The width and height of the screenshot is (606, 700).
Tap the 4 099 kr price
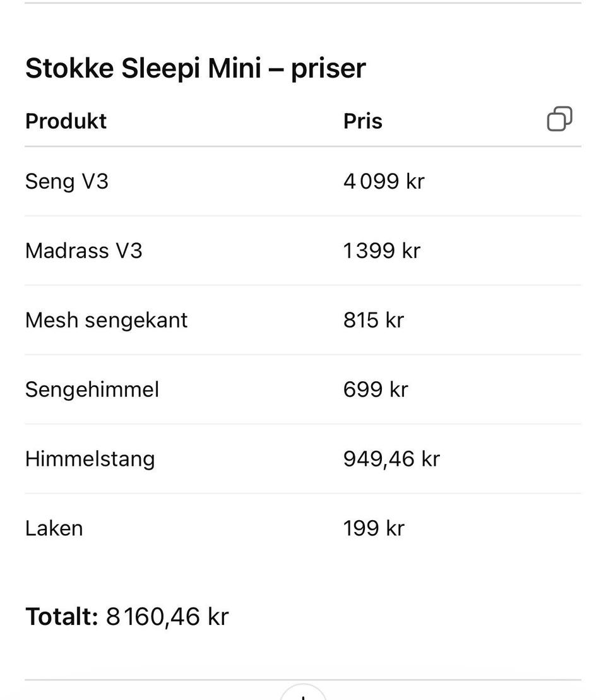coord(384,181)
